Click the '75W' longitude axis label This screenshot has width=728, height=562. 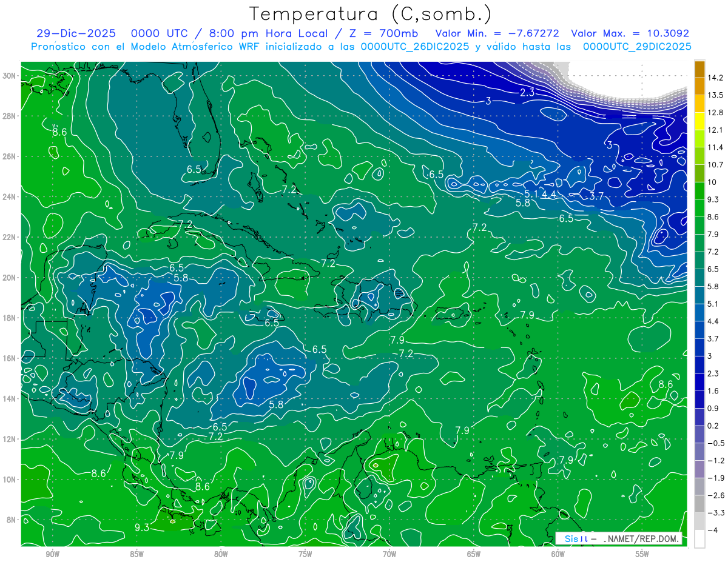(305, 554)
